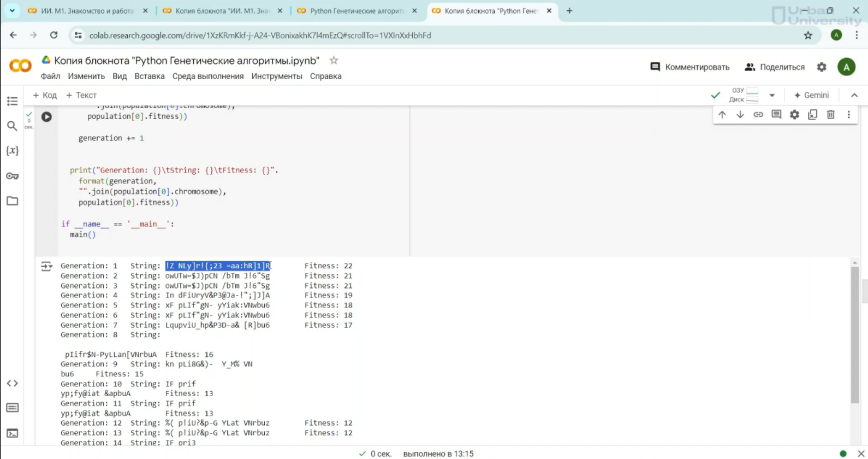Open the Files folder panel
The height and width of the screenshot is (459, 868).
click(12, 201)
